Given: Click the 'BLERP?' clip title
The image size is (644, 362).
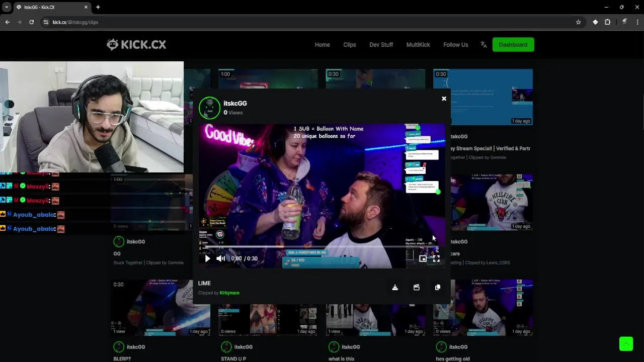Looking at the screenshot, I should (x=122, y=359).
